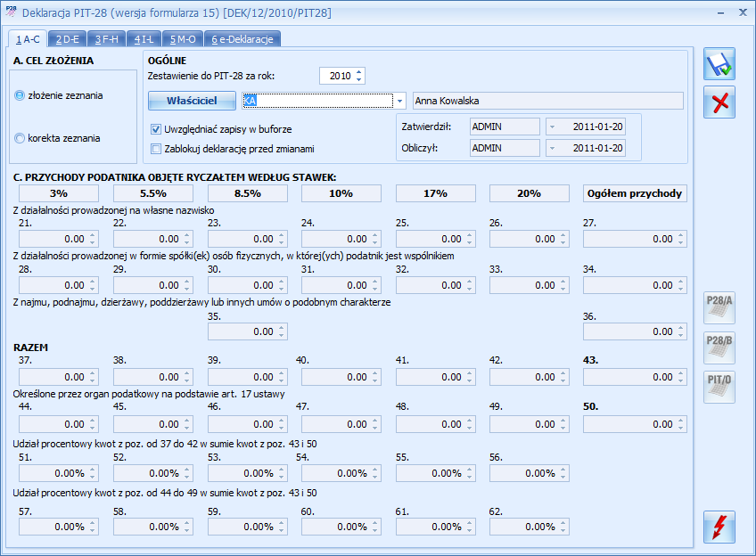
Task: Switch to the 3 F-H tab
Action: pyautogui.click(x=107, y=39)
